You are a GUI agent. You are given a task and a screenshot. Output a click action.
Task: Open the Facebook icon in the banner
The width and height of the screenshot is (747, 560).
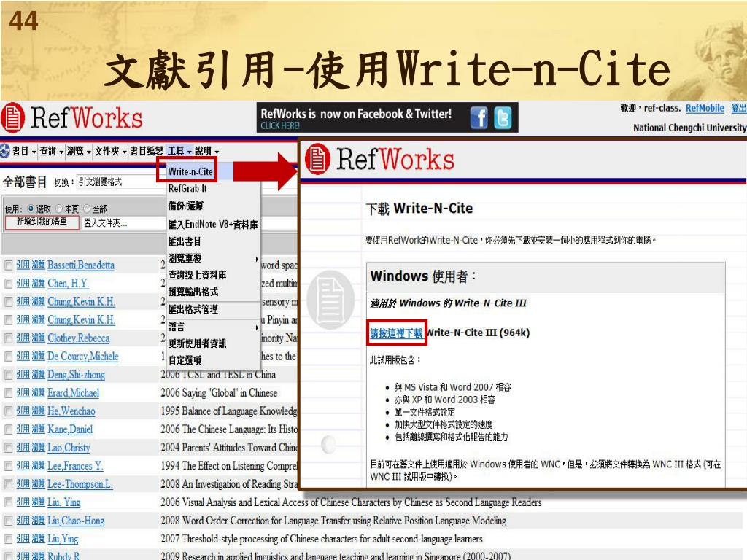[479, 117]
